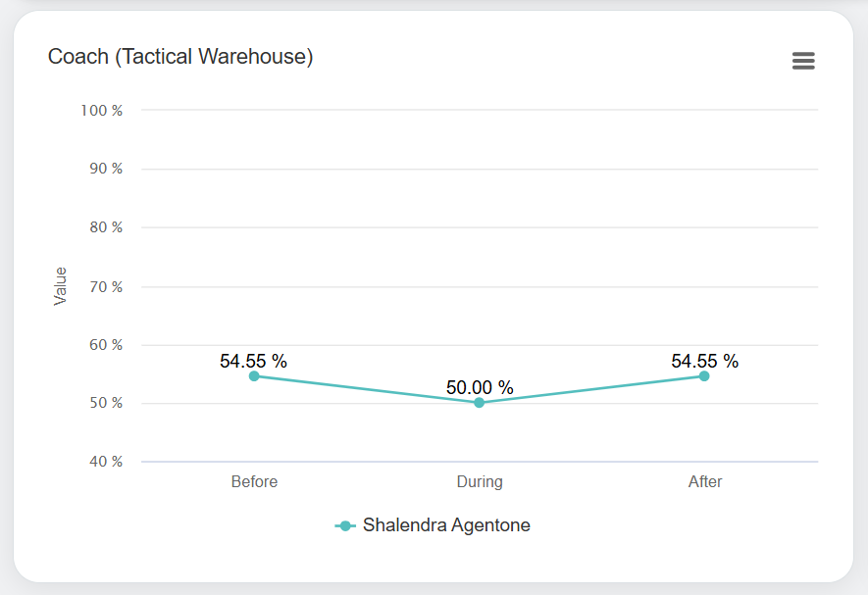
Task: Click the Coach (Tactical Warehouse) chart title
Action: (x=180, y=57)
